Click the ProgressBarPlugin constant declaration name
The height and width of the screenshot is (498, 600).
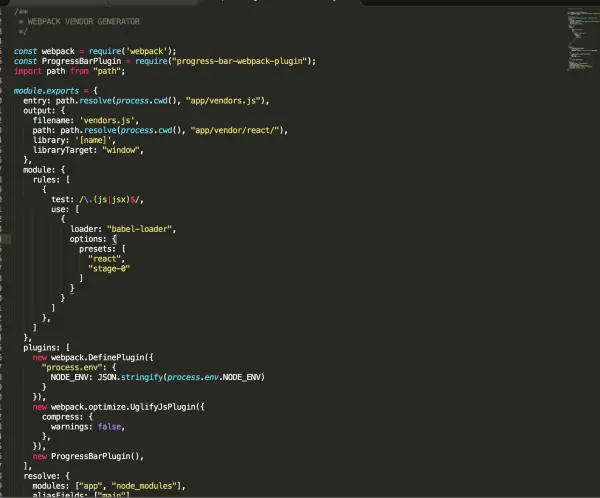click(81, 61)
